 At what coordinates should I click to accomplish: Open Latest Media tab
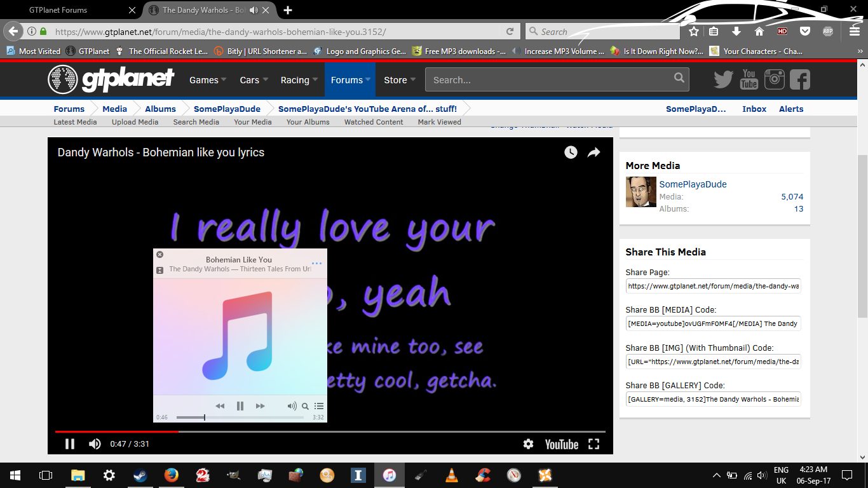pos(75,122)
